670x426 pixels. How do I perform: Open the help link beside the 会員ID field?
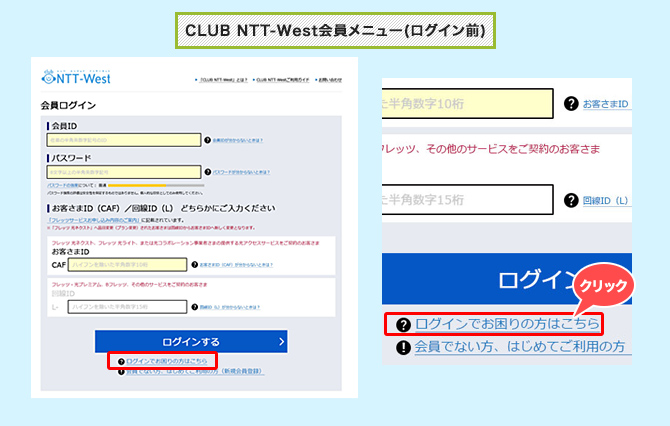pyautogui.click(x=238, y=140)
